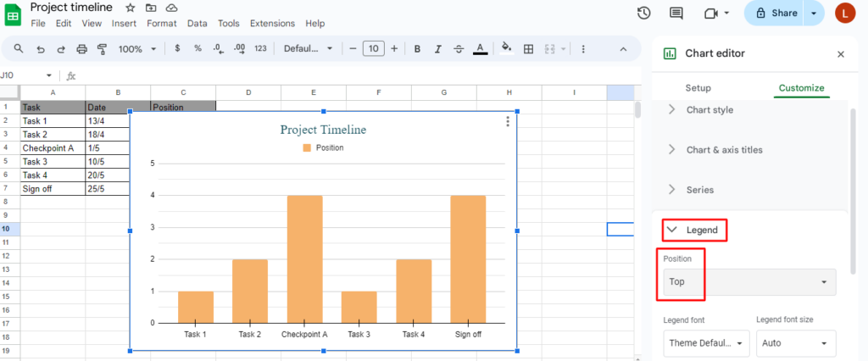
Task: Star the Project timeline document
Action: (130, 8)
